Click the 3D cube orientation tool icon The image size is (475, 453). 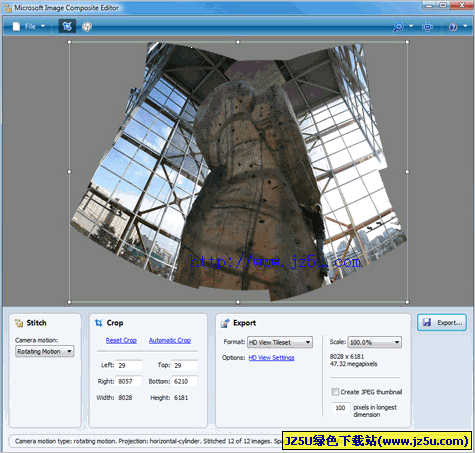[x=87, y=27]
